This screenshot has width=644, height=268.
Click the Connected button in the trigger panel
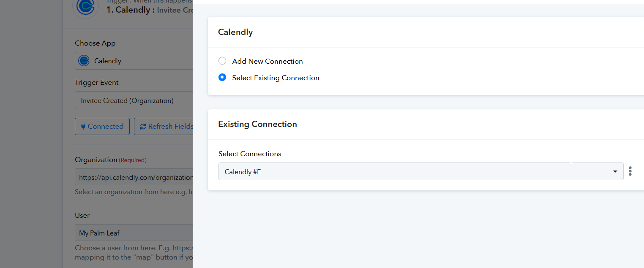coord(102,126)
